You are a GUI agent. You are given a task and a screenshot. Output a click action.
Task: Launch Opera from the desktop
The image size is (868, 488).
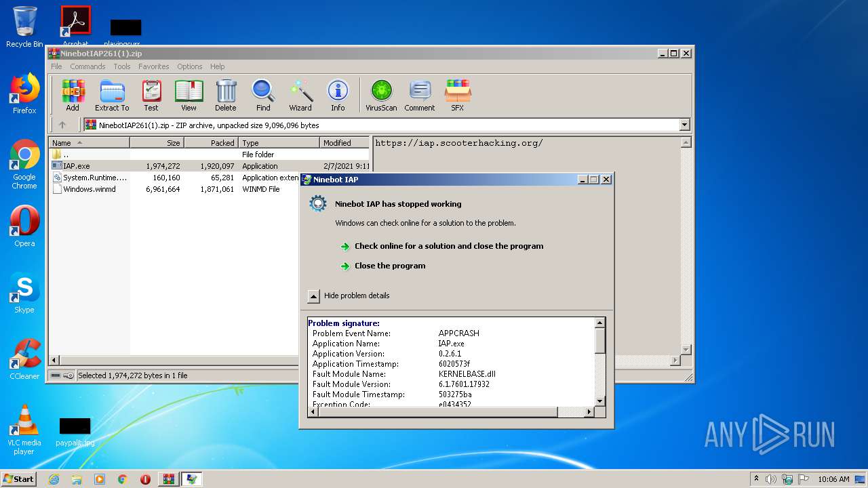click(x=24, y=226)
